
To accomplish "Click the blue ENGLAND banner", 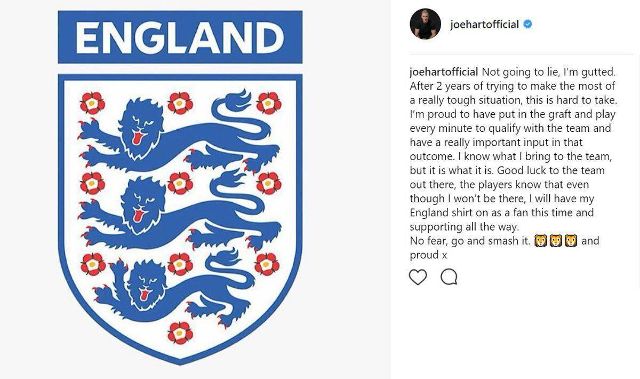I will point(180,37).
